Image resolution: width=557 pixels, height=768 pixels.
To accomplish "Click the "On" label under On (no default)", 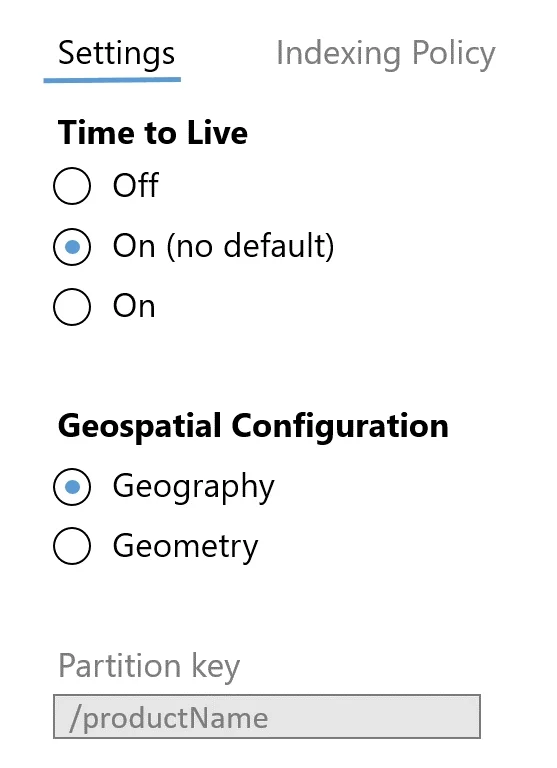I will coord(134,306).
